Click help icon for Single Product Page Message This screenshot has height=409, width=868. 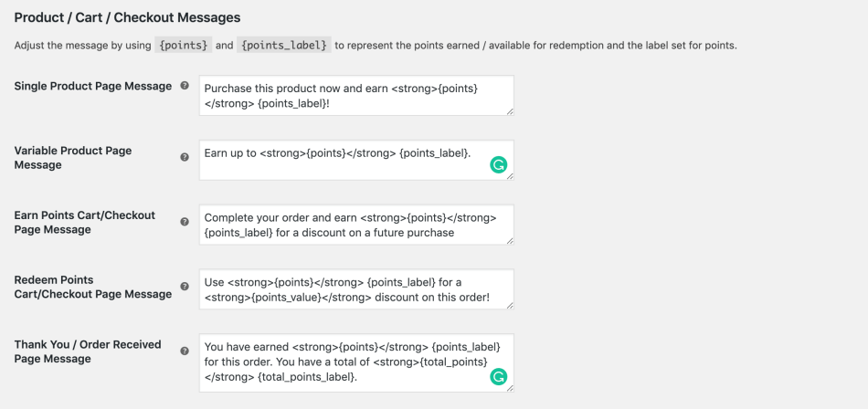pos(185,86)
